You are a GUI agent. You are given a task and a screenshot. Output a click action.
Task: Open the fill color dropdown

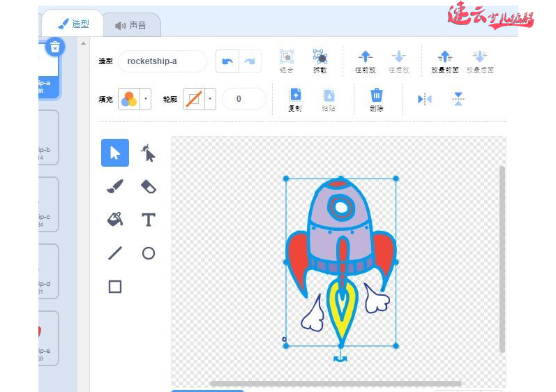tap(146, 99)
